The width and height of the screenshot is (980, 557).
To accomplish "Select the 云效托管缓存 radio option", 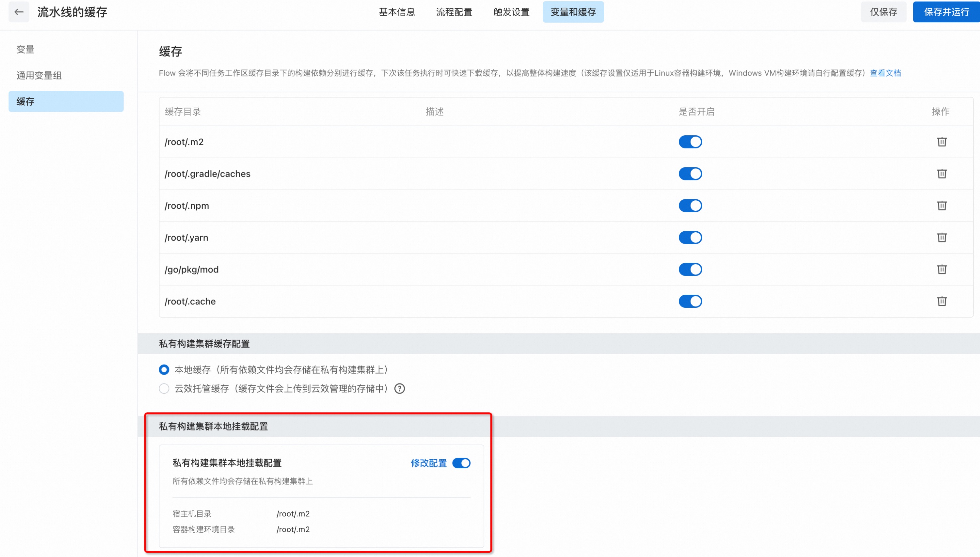I will coord(164,389).
